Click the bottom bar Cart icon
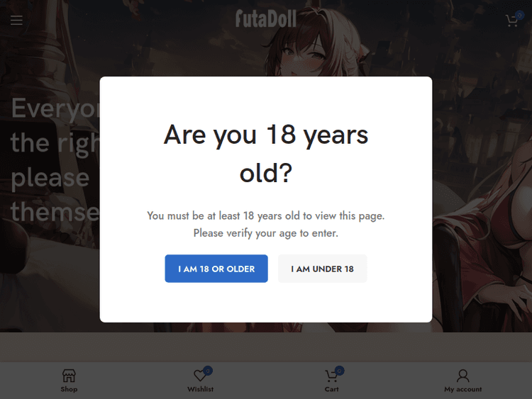 pos(331,376)
